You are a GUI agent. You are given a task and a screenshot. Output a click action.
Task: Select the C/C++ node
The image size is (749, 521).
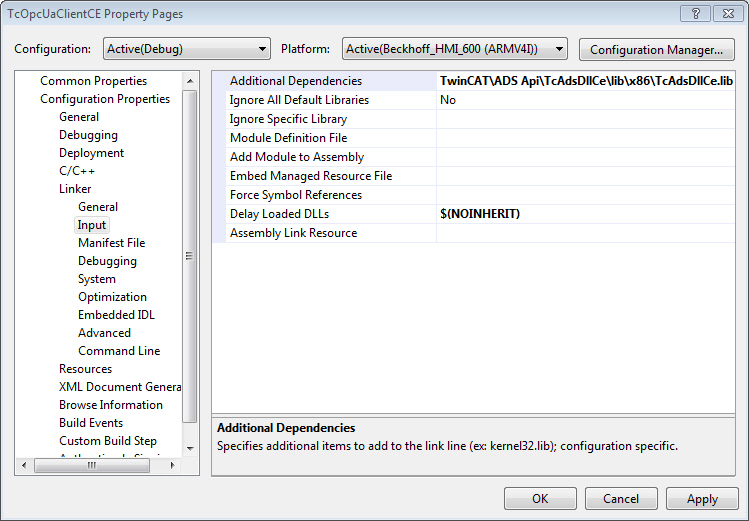pyautogui.click(x=77, y=171)
